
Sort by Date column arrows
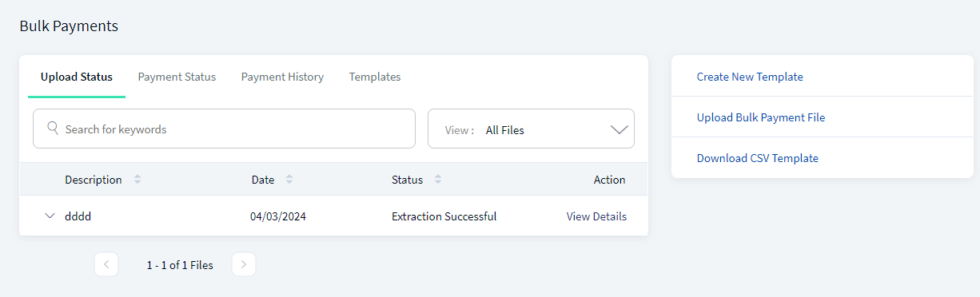289,180
